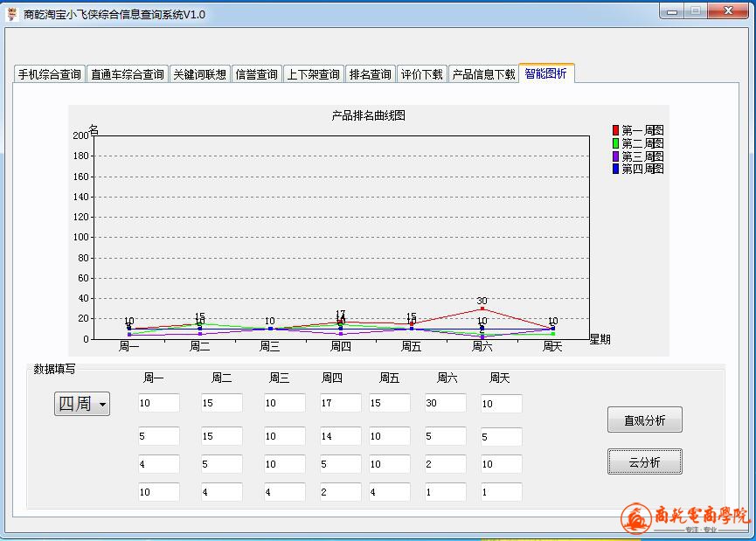Select the 产品信息下载 tab
756x541 pixels.
point(483,74)
